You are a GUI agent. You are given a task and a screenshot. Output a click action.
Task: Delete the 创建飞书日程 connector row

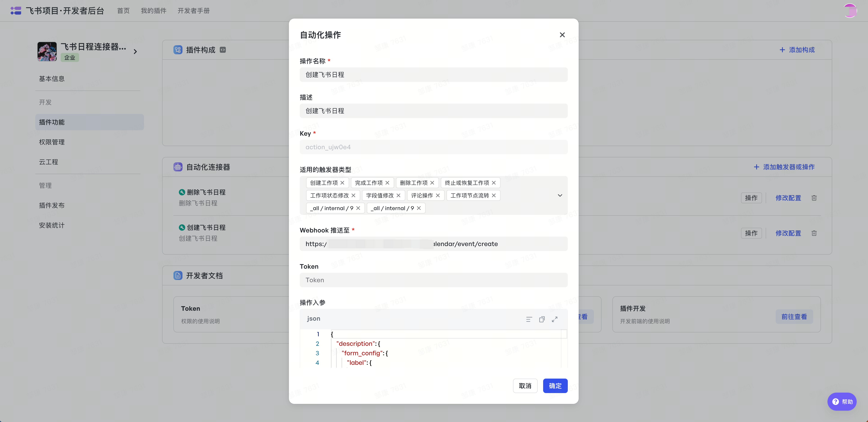pos(814,233)
